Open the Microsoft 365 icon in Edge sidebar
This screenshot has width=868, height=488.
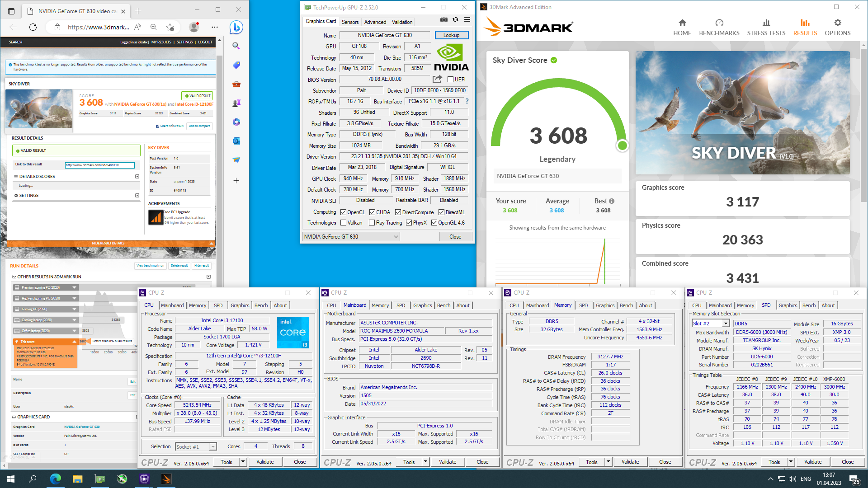tap(236, 122)
